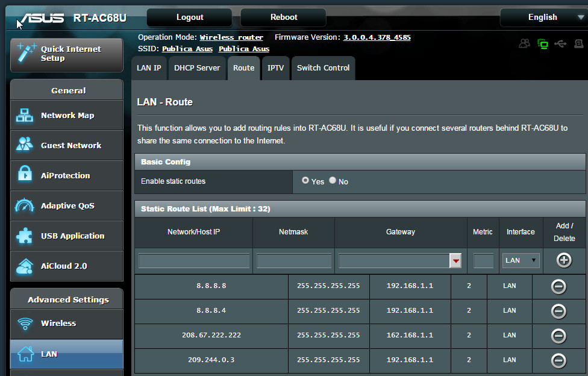Click the printer status icon in header
Image resolution: width=588 pixels, height=376 pixels.
click(x=578, y=44)
